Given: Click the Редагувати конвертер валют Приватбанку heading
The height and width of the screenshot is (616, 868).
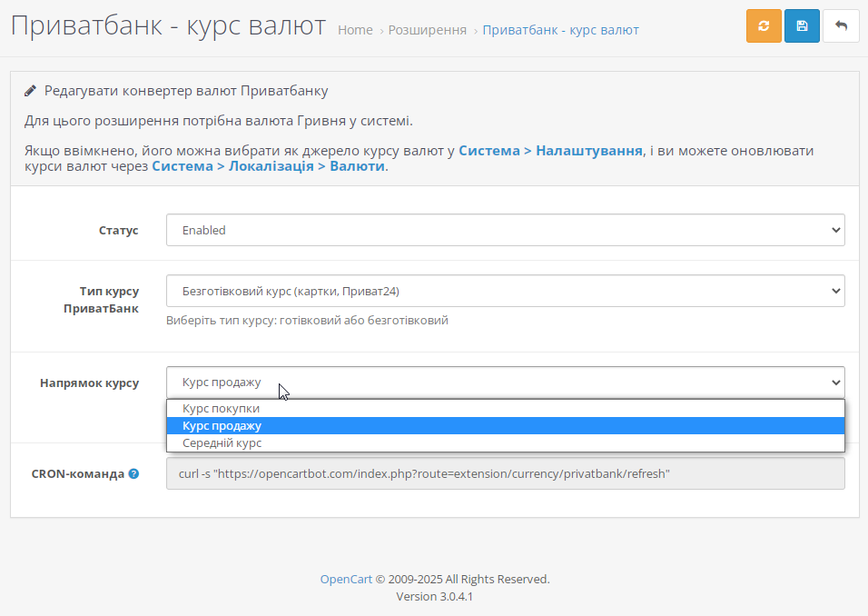Looking at the screenshot, I should pos(186,91).
